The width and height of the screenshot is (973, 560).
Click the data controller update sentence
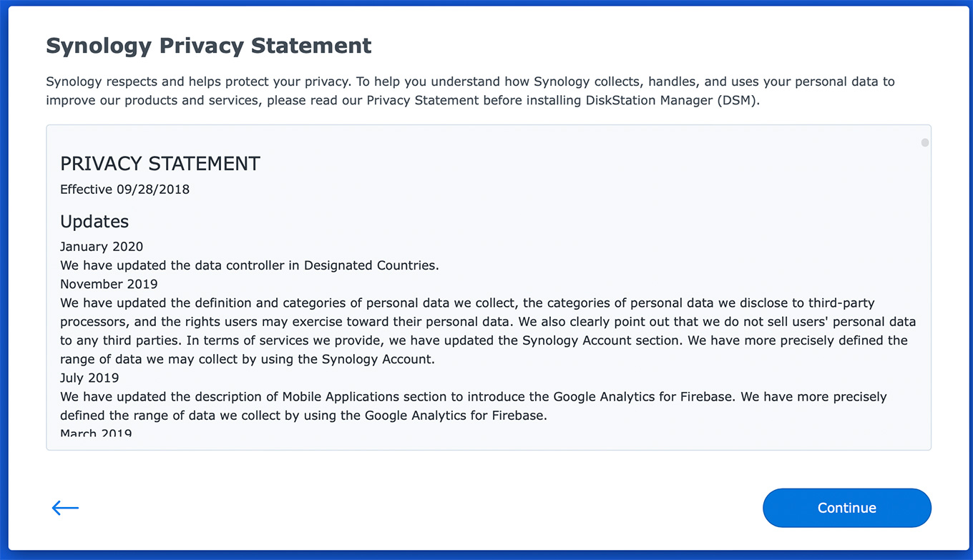[x=249, y=265]
